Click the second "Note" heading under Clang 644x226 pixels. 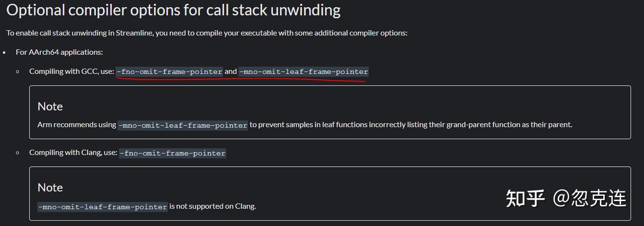(50, 187)
